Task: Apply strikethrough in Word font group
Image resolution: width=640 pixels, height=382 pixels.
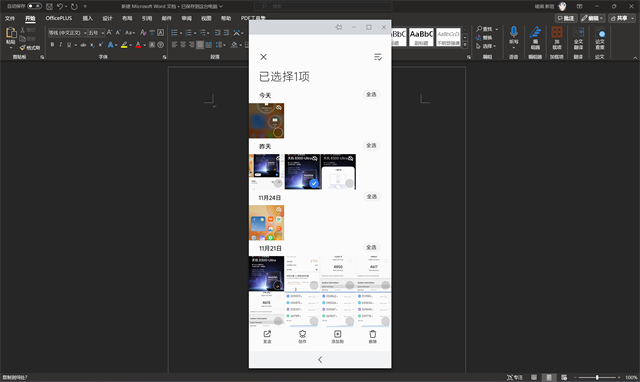Action: (x=83, y=44)
